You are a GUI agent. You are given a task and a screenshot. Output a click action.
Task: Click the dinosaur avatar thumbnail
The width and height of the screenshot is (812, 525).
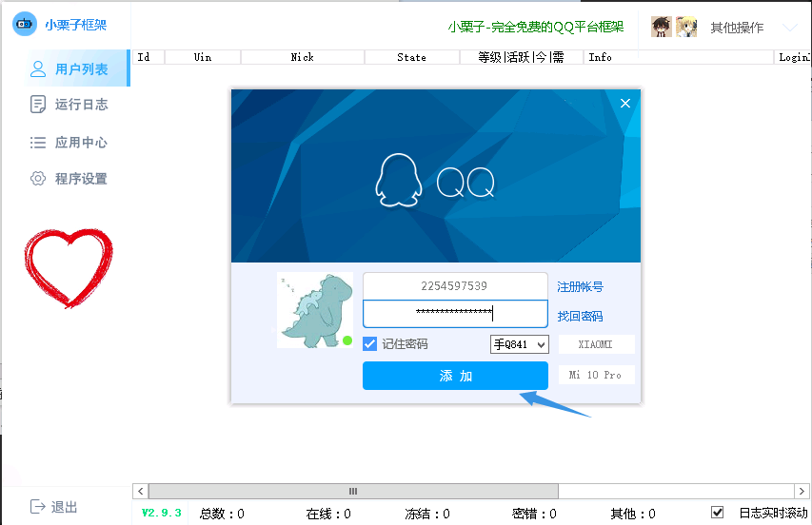tap(315, 310)
